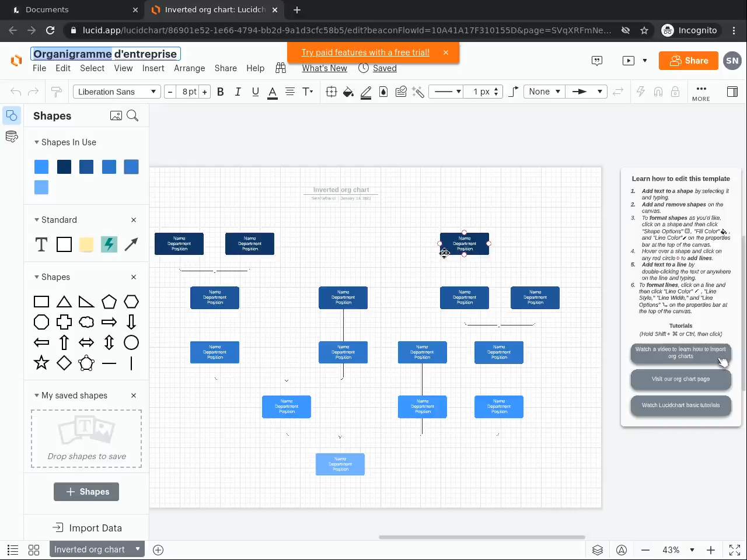747x560 pixels.
Task: Open the feature find binoculars icon
Action: 281,68
